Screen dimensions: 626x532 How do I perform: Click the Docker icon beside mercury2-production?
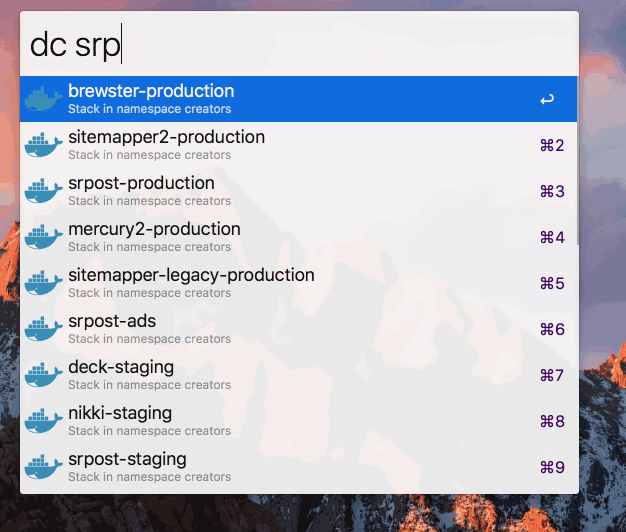[43, 237]
